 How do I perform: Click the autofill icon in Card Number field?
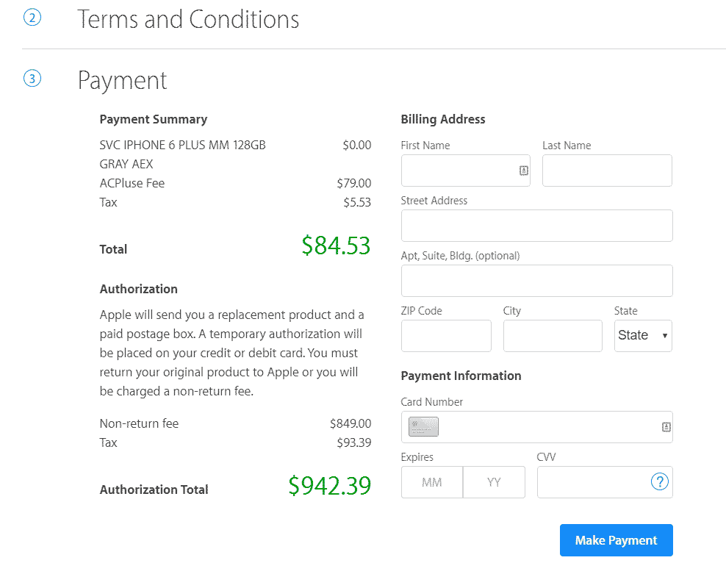point(666,427)
